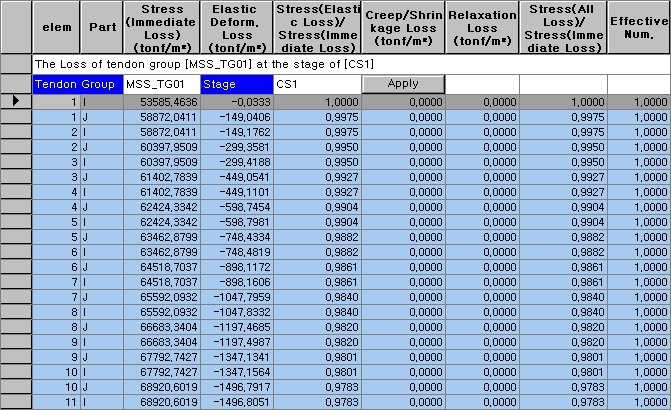Click the Apply button
The image size is (671, 410).
click(x=403, y=84)
